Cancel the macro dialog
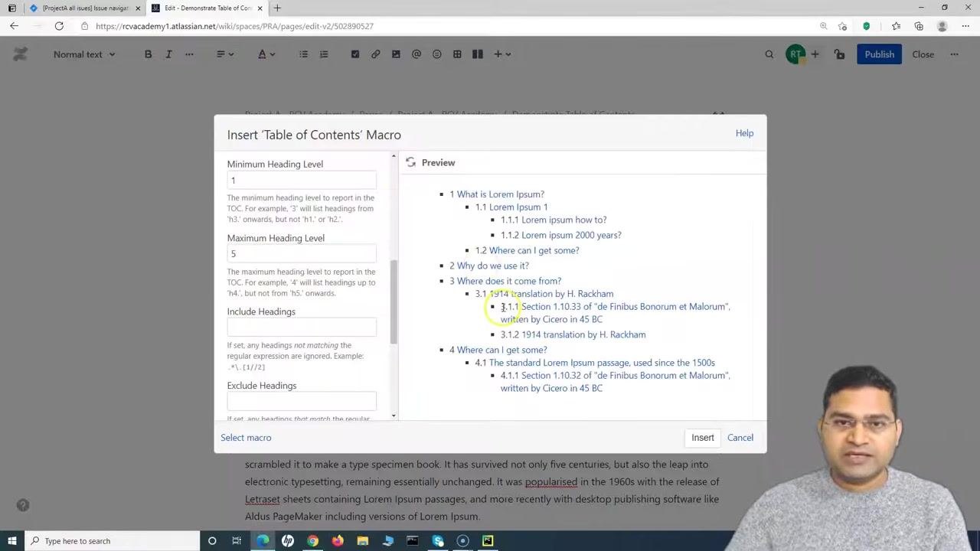 tap(740, 438)
